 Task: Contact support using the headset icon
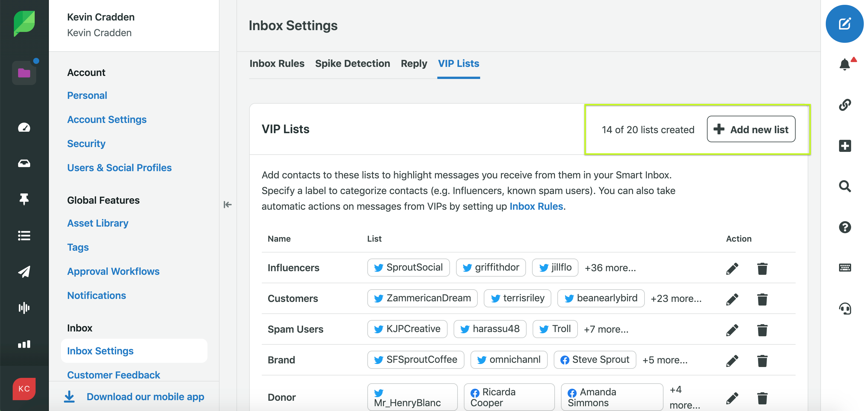[845, 308]
